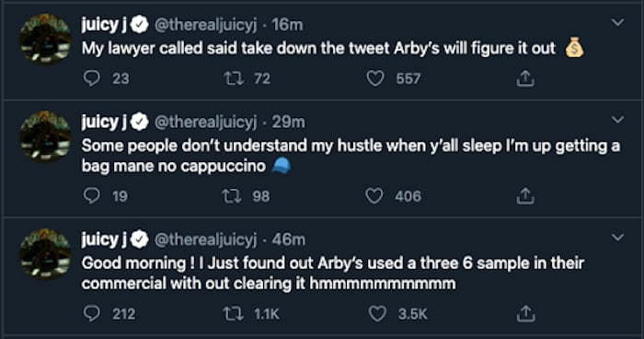
Task: Click juicy j name on the 46m tweet
Action: pos(104,240)
